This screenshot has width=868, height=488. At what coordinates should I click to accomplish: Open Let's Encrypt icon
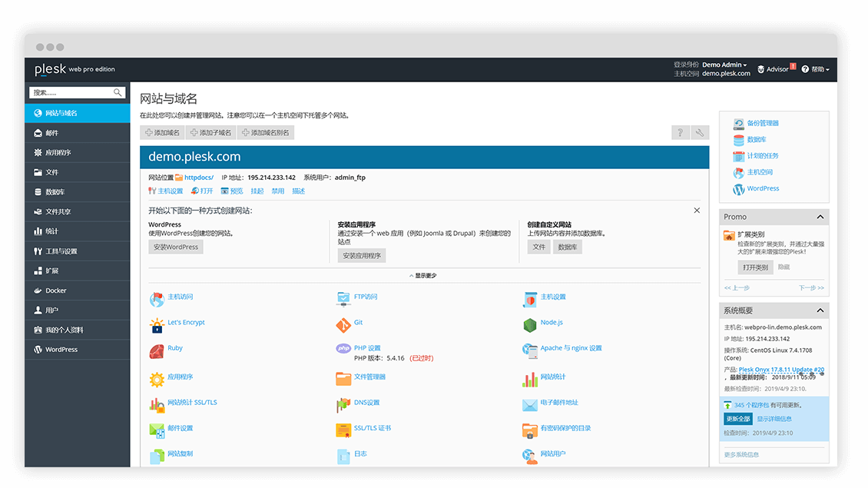(x=157, y=326)
